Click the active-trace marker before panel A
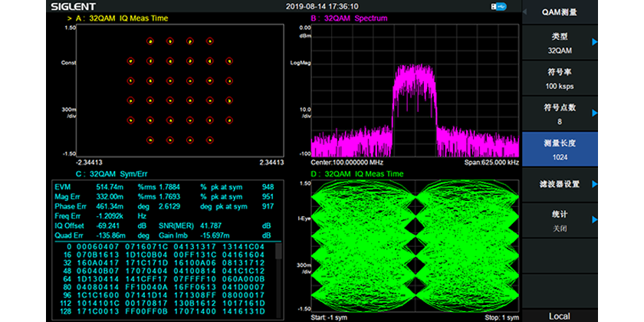The image size is (644, 322). click(71, 17)
